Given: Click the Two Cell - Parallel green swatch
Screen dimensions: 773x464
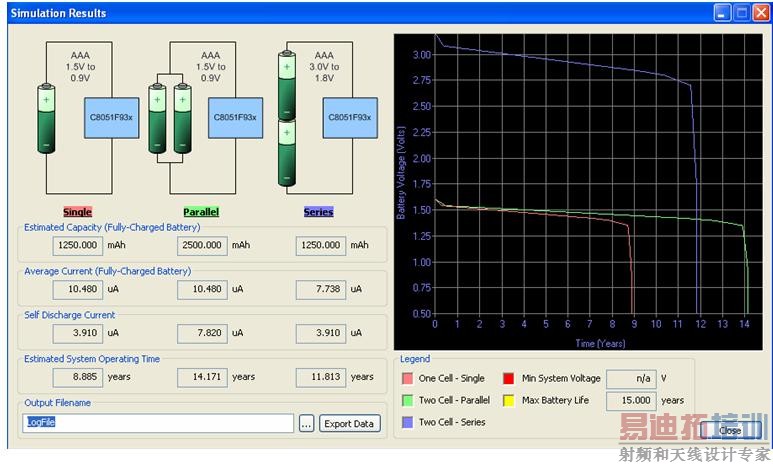Looking at the screenshot, I should [x=407, y=401].
